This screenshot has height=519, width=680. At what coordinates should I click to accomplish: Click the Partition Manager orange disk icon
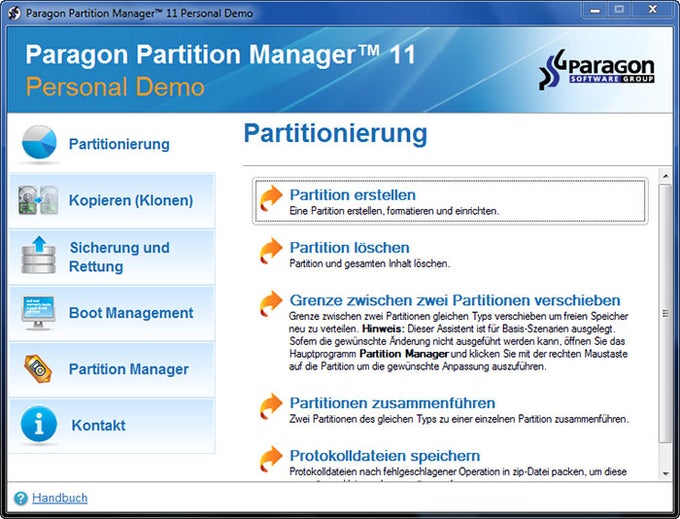click(38, 369)
